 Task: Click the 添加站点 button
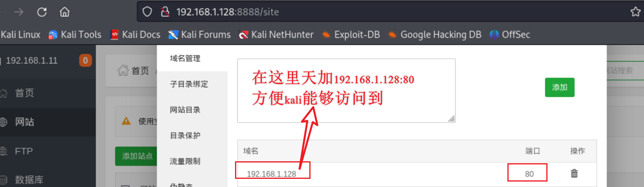pos(136,156)
